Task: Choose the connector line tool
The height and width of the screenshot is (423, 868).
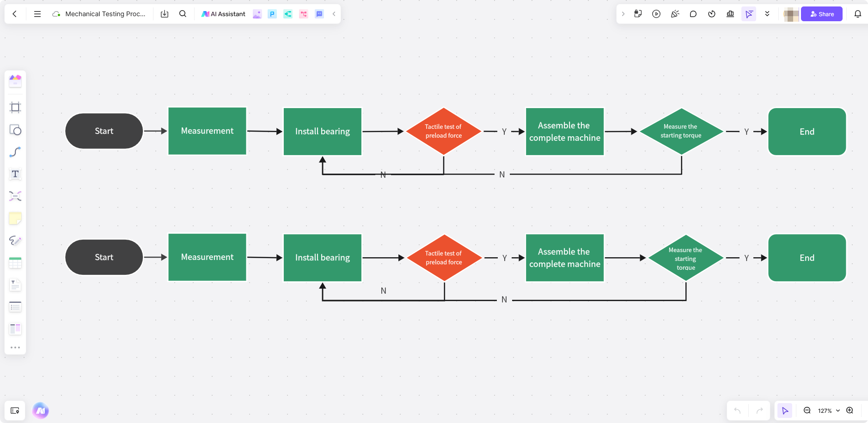Action: tap(15, 152)
